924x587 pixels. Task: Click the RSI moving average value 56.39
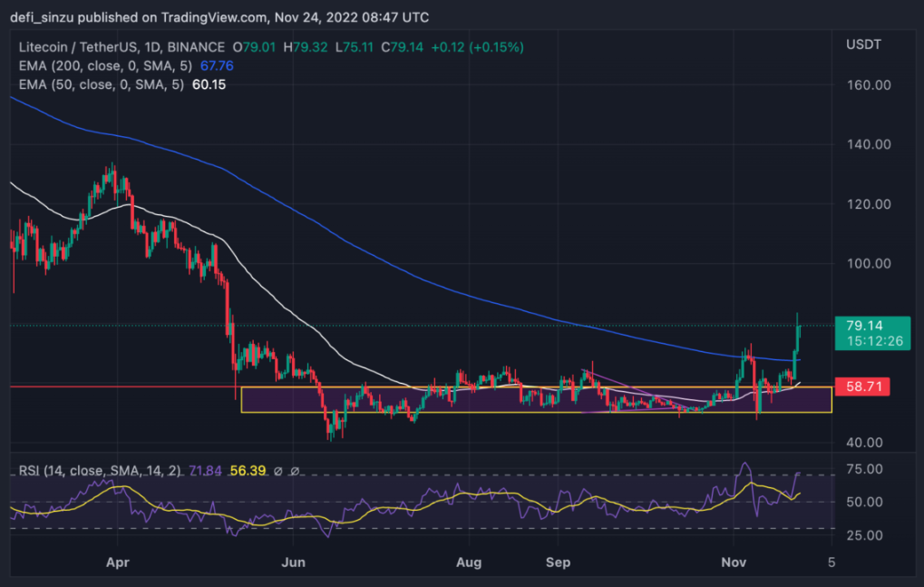[248, 471]
